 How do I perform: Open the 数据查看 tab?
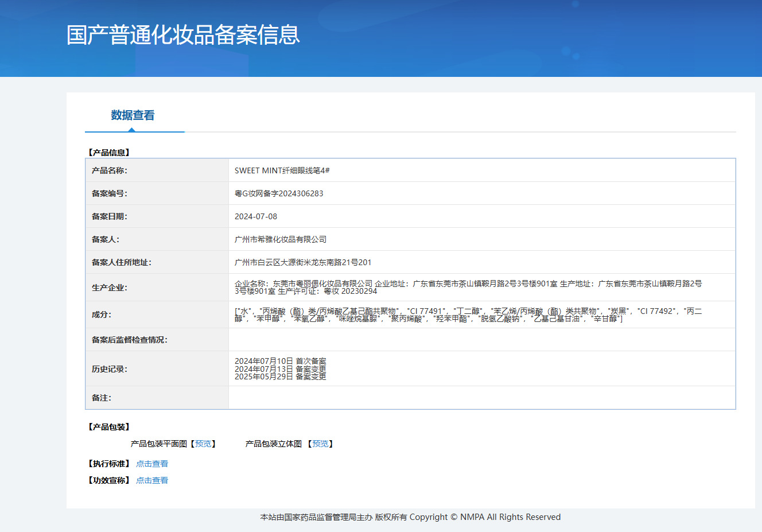click(x=133, y=115)
